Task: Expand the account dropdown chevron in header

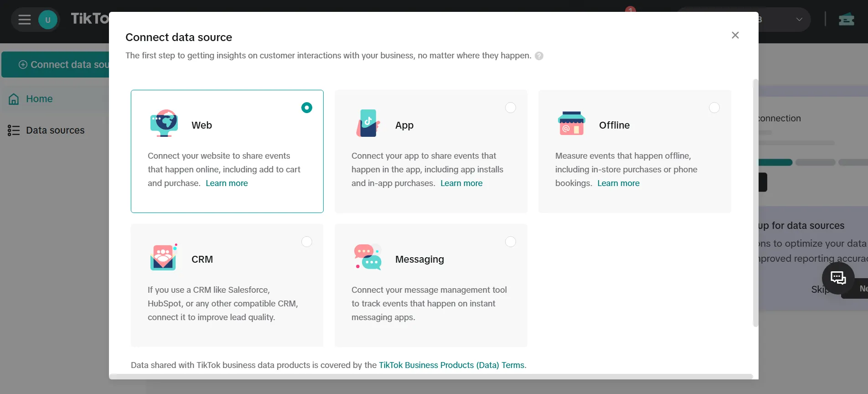Action: (x=799, y=20)
